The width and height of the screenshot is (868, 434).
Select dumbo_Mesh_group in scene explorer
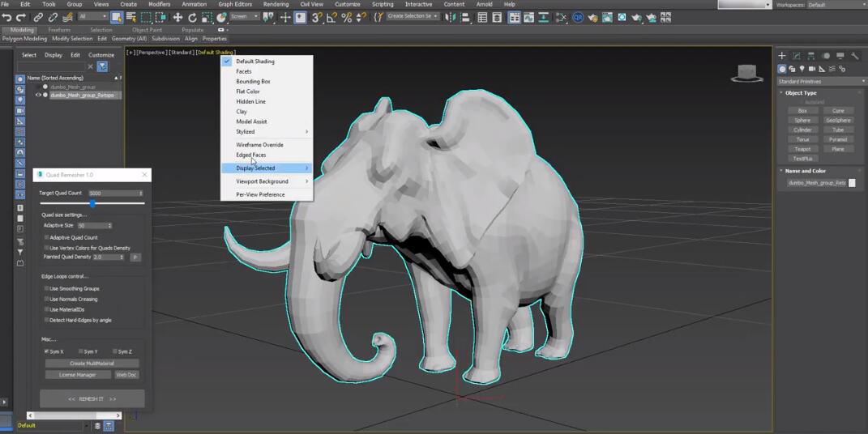click(x=73, y=87)
